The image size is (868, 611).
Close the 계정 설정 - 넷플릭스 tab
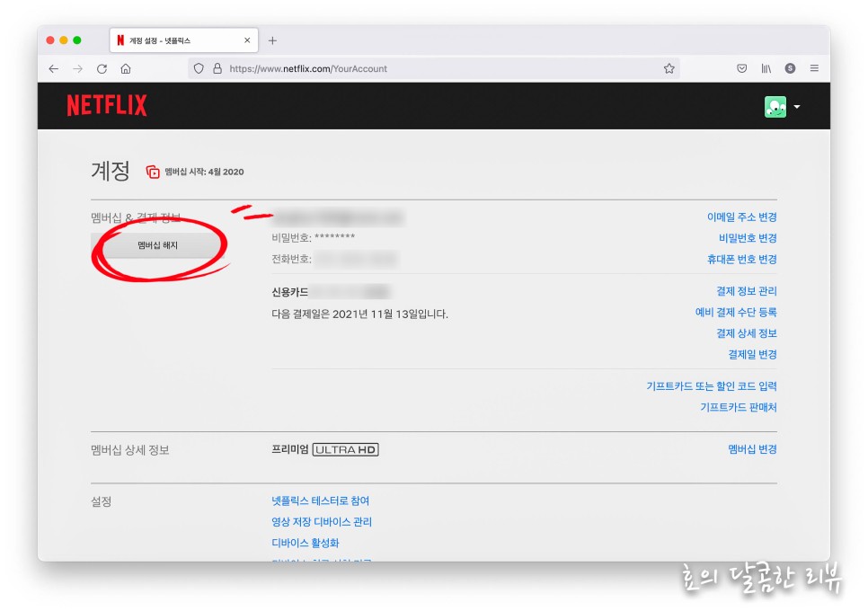click(247, 40)
